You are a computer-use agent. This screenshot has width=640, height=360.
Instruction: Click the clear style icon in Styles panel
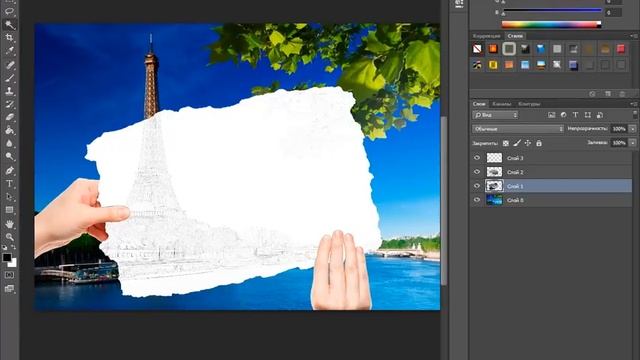[x=592, y=94]
